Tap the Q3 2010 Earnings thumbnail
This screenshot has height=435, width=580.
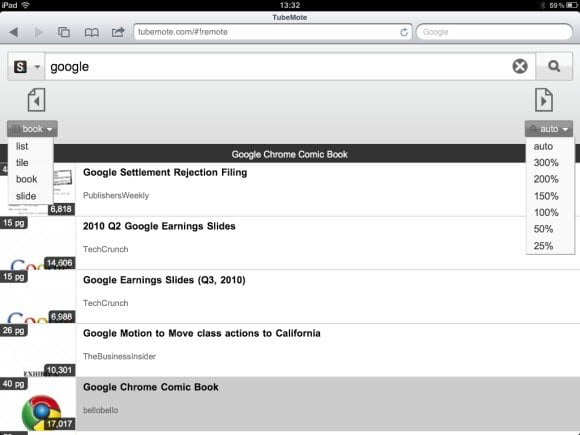point(38,297)
